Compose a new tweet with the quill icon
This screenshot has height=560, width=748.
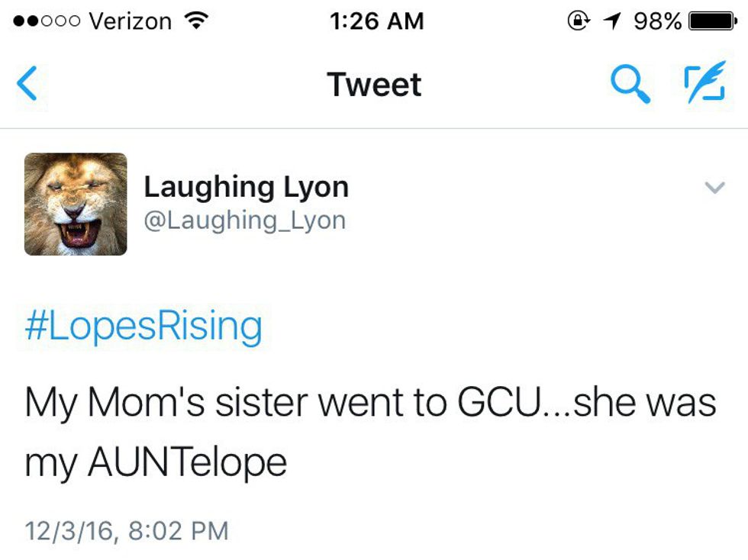click(703, 84)
